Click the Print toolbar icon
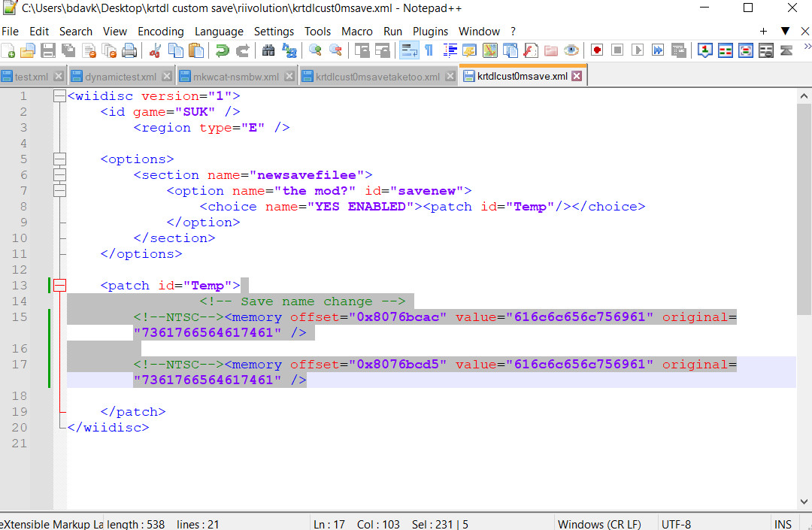 coord(129,50)
